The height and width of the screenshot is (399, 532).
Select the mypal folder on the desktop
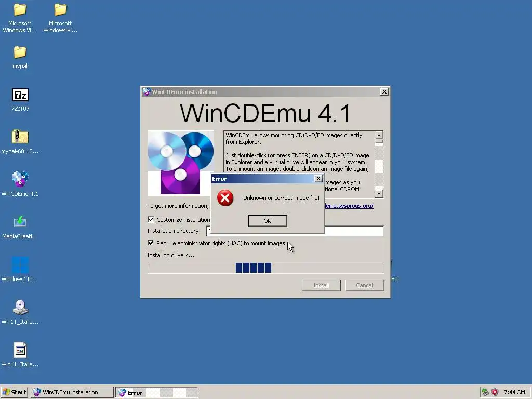click(x=20, y=57)
